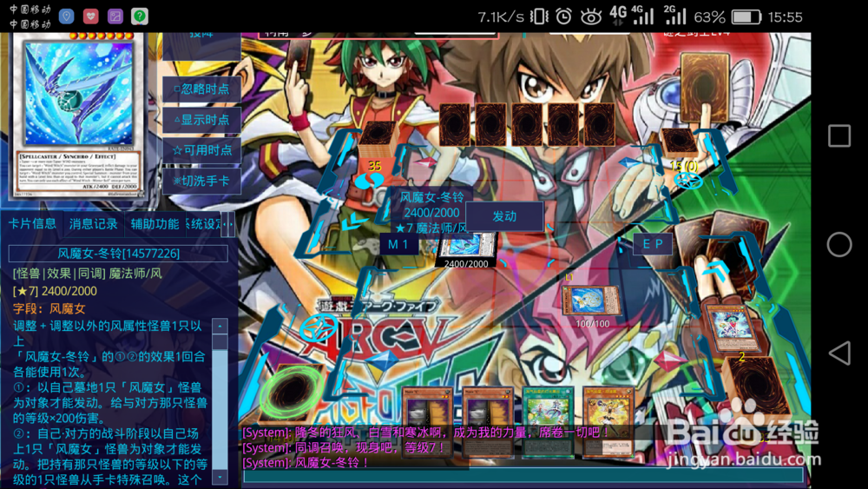Tap the opponent's extra deck showing 15(0)
The height and width of the screenshot is (489, 868).
click(x=680, y=143)
